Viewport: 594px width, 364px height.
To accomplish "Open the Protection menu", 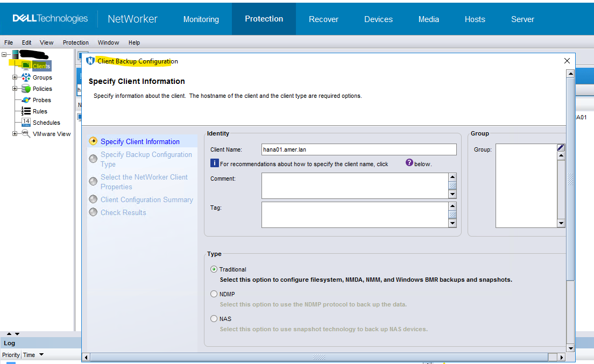I will [75, 42].
